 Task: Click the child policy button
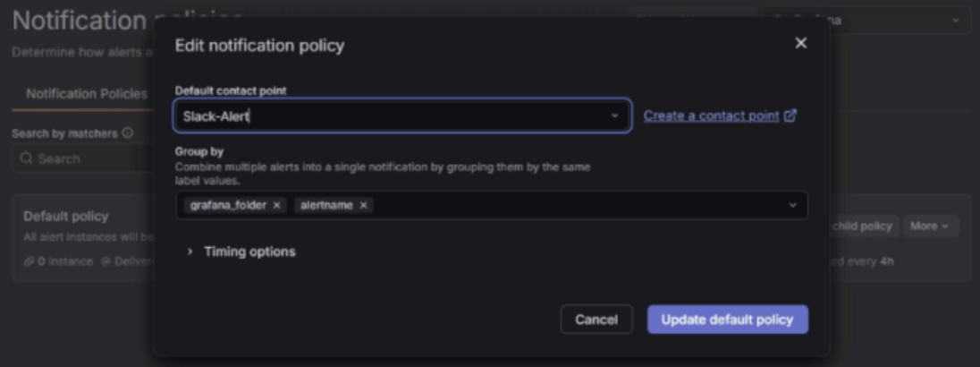click(862, 226)
